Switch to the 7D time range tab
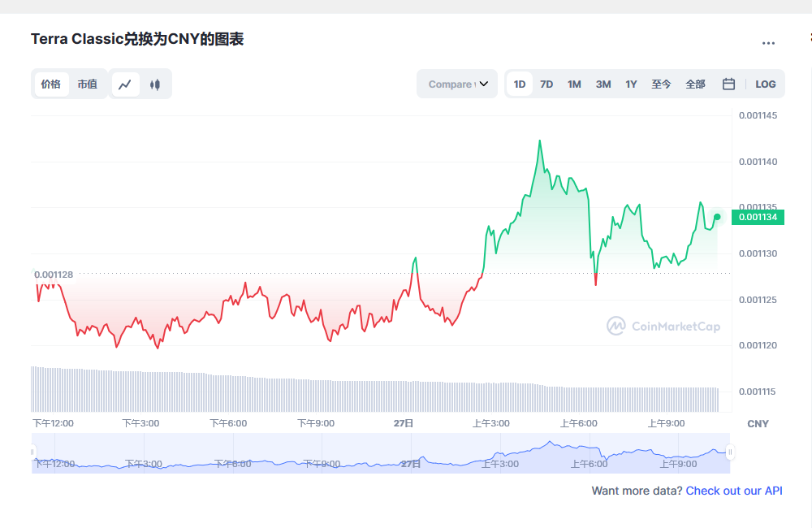Viewport: 812px width, 528px height. [x=546, y=84]
